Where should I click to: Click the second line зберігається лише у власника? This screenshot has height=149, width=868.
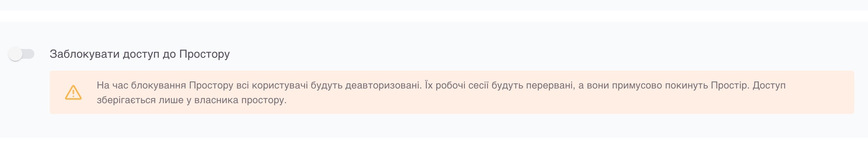pyautogui.click(x=192, y=100)
